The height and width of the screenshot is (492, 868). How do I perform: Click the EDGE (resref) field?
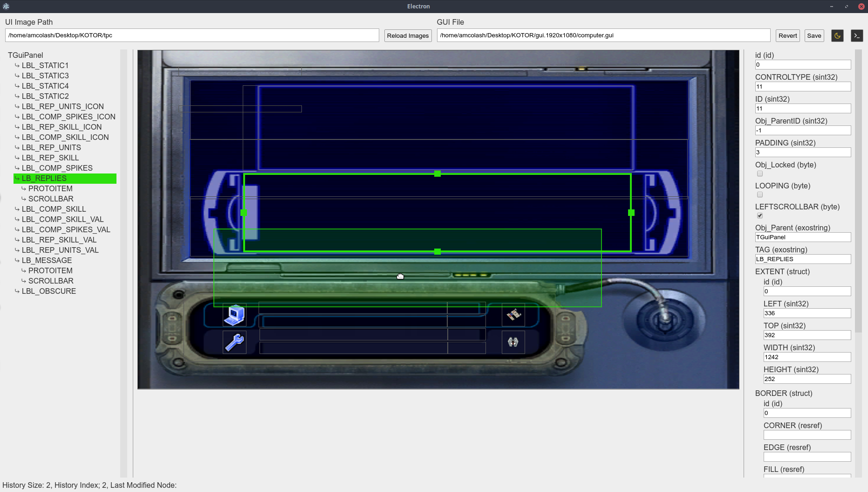click(x=807, y=457)
